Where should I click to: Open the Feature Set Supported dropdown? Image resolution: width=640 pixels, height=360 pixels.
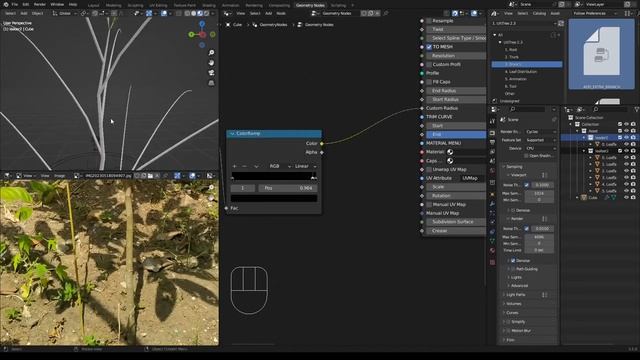[540, 140]
